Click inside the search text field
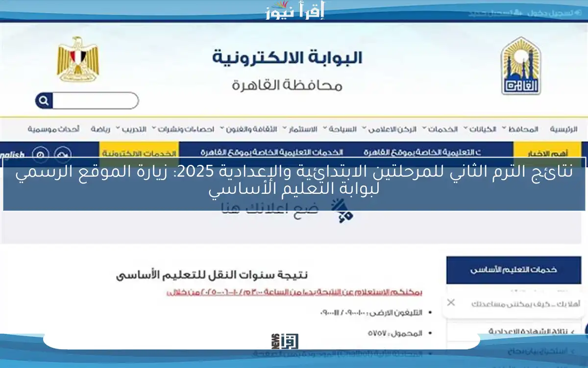The height and width of the screenshot is (368, 588). 96,101
